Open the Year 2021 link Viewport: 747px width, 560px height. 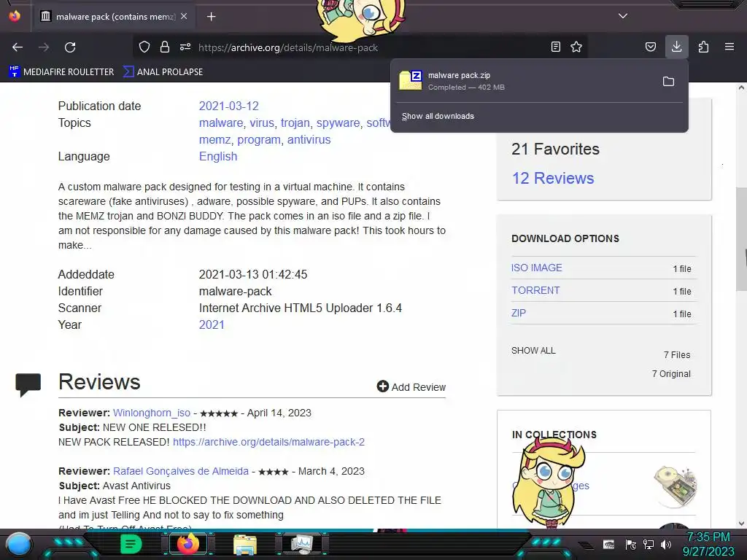[212, 324]
